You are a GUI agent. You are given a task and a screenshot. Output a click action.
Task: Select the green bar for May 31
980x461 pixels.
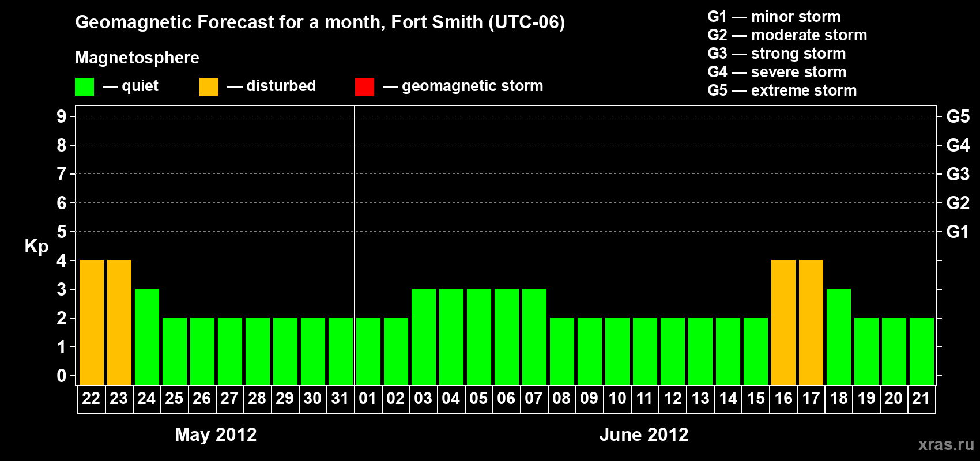341,352
